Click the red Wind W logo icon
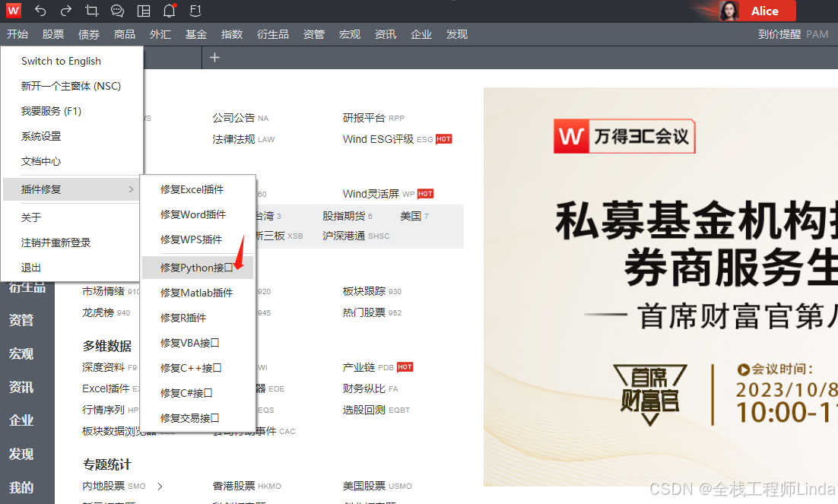Viewport: 838px width, 504px height. 14,10
